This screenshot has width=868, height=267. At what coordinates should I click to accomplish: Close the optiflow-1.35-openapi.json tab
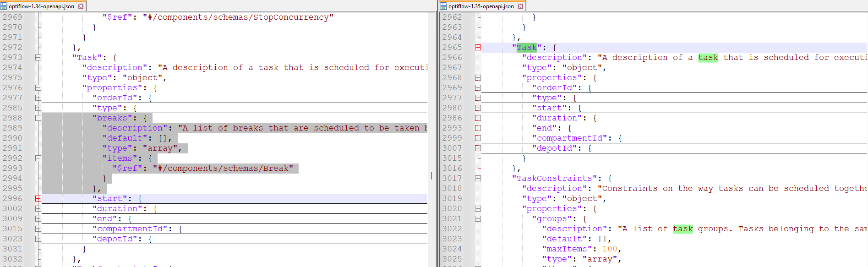click(x=520, y=6)
